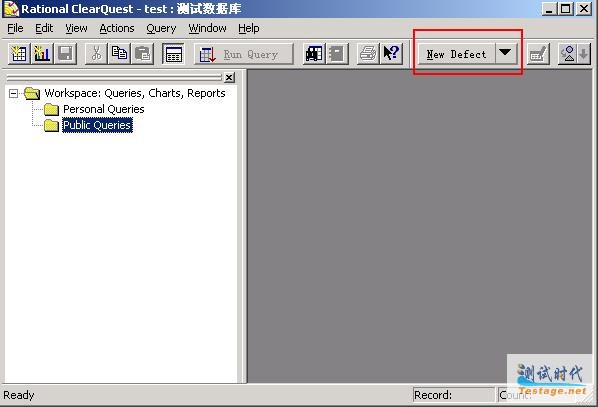Toggle the workspace view table icon
This screenshot has width=598, height=407.
tap(174, 54)
